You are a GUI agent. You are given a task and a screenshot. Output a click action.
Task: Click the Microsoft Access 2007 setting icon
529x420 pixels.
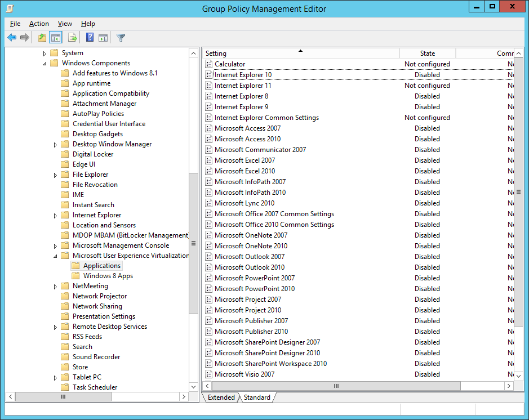[209, 128]
